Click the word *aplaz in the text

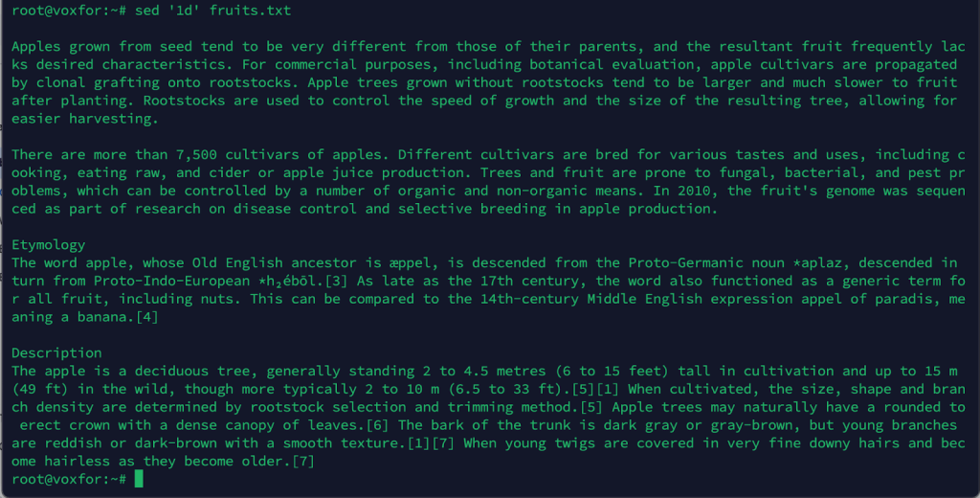pyautogui.click(x=817, y=262)
